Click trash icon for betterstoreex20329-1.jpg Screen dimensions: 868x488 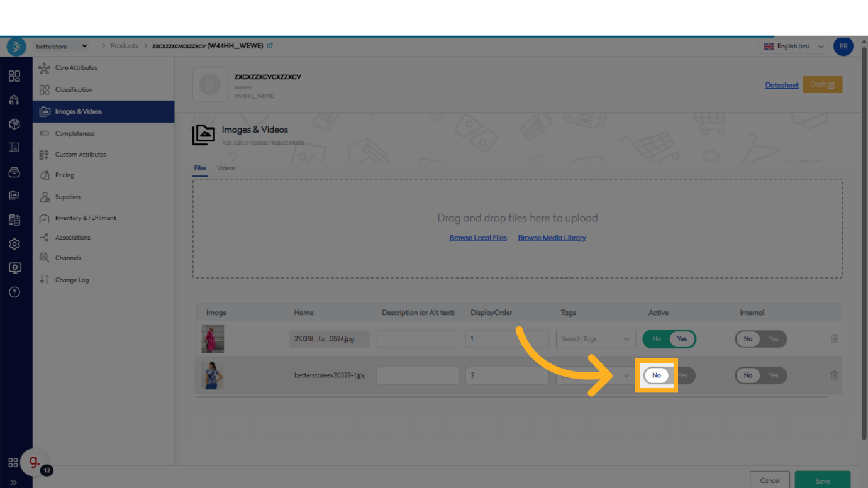834,375
